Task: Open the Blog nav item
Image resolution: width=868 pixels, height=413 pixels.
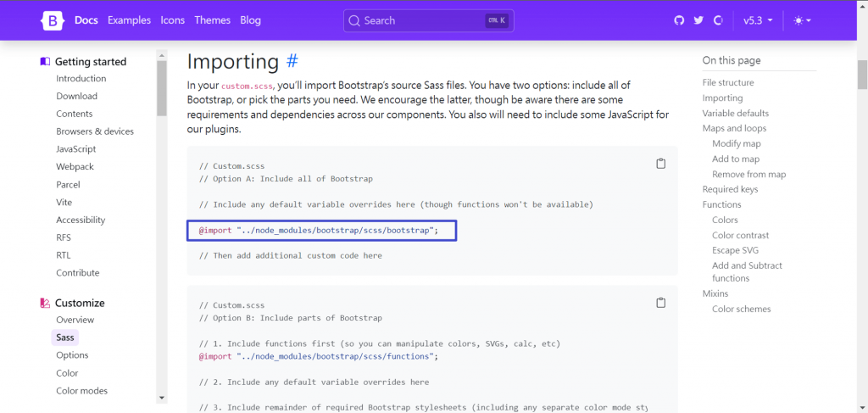Action: (x=250, y=20)
